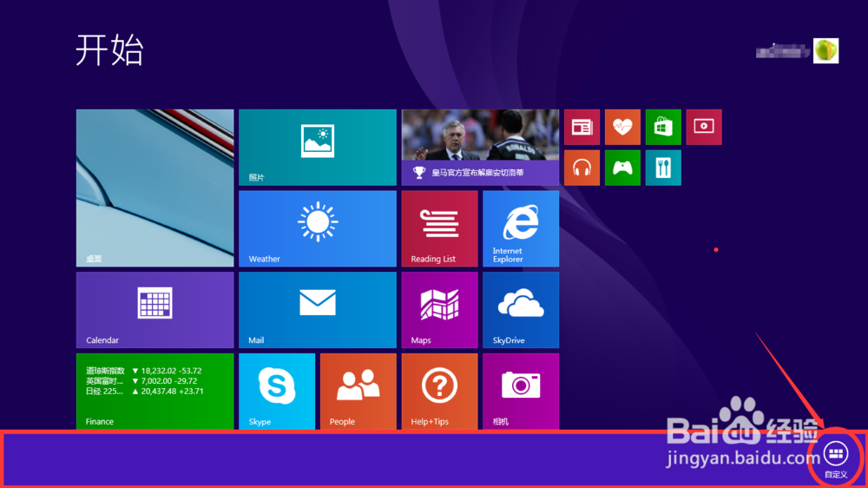Open the Photos tile
The image size is (868, 488).
318,148
